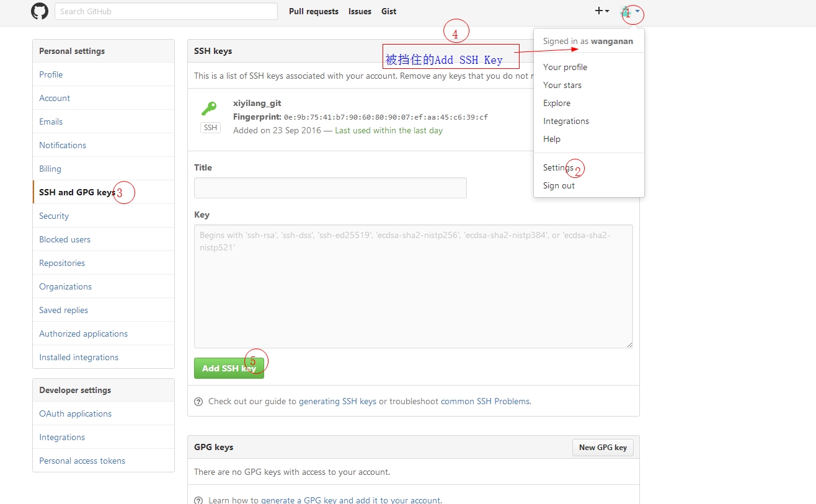
Task: Click into the Key textarea
Action: coord(414,286)
